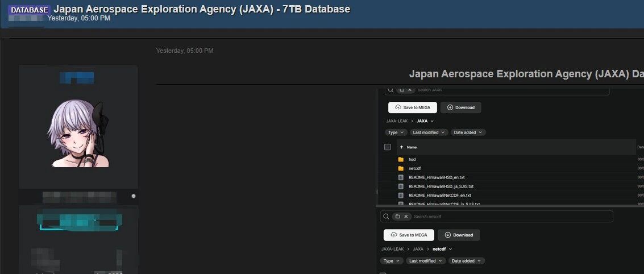Click Save to MEGA in the netcdf folder panel
Screen dimensions: 644x274
pos(409,235)
